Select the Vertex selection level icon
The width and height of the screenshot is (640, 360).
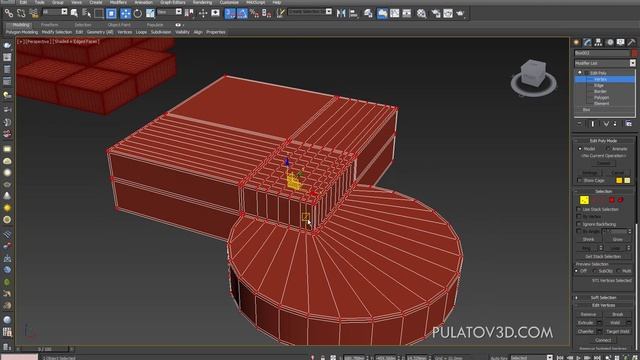pos(584,200)
